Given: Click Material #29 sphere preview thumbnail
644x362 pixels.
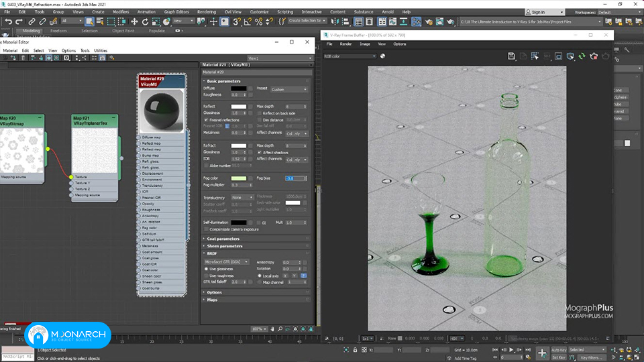Looking at the screenshot, I should [x=162, y=111].
